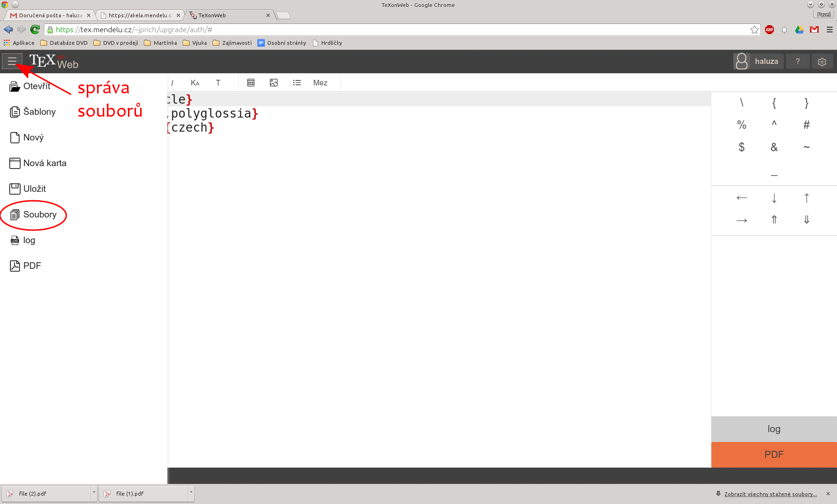This screenshot has width=837, height=504.
Task: Create a new document with Nový
Action: [x=27, y=138]
